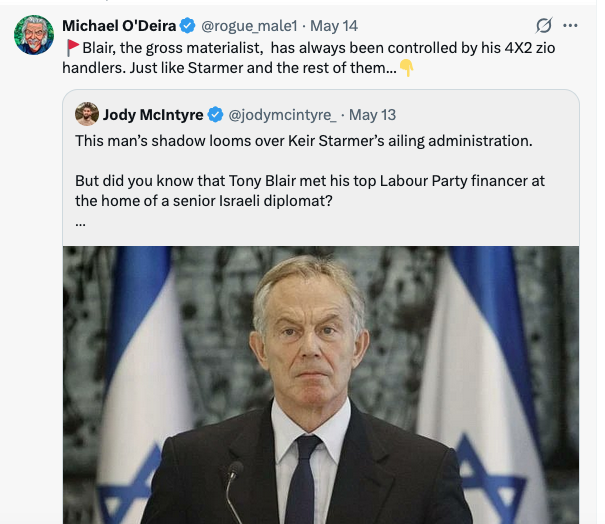Open the three-dot more options menu
The height and width of the screenshot is (524, 605).
[x=570, y=26]
